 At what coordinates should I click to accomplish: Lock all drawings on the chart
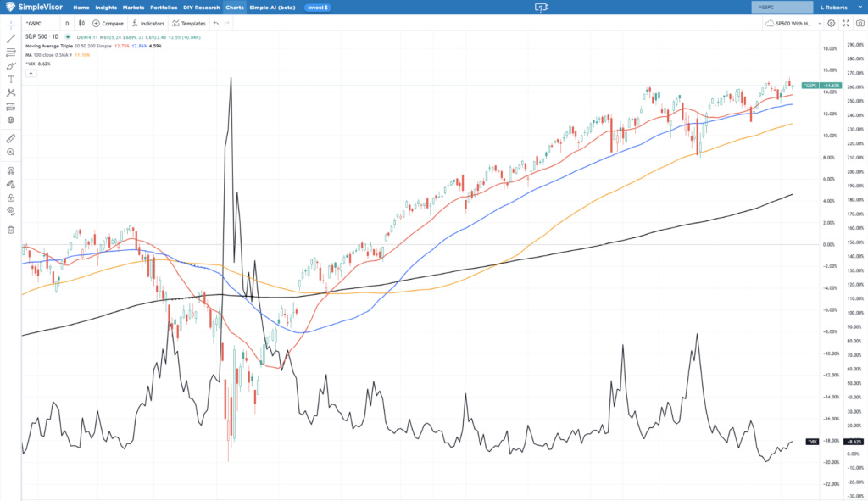click(10, 198)
